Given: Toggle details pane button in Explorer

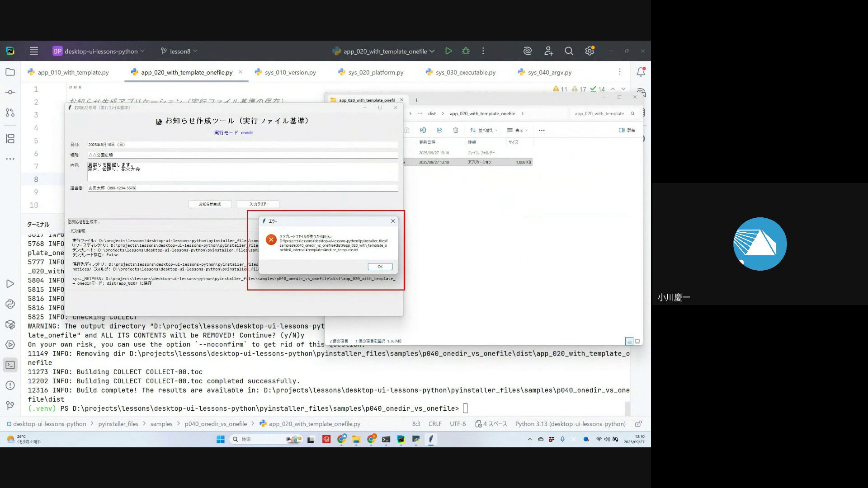Looking at the screenshot, I should coord(627,130).
